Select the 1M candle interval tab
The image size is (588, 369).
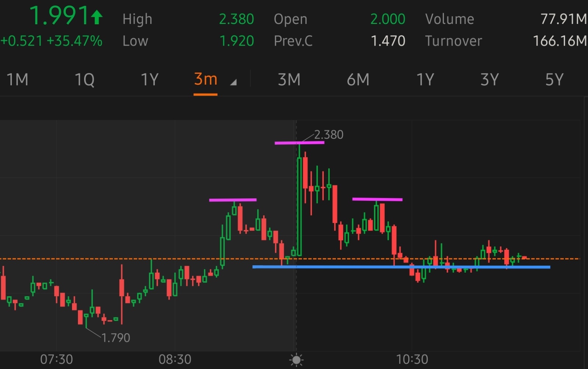[x=17, y=79]
